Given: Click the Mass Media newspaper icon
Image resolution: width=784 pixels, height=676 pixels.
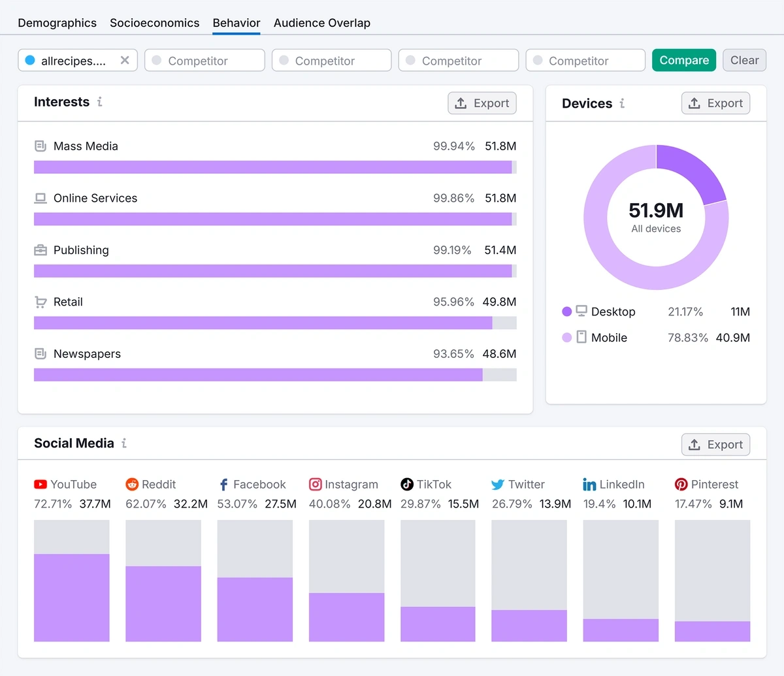Looking at the screenshot, I should [41, 146].
